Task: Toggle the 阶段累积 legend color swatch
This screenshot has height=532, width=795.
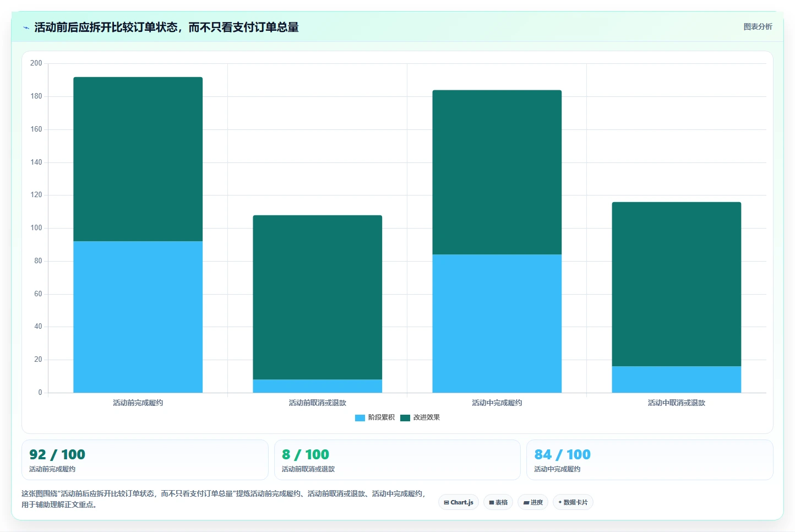Action: [x=360, y=417]
